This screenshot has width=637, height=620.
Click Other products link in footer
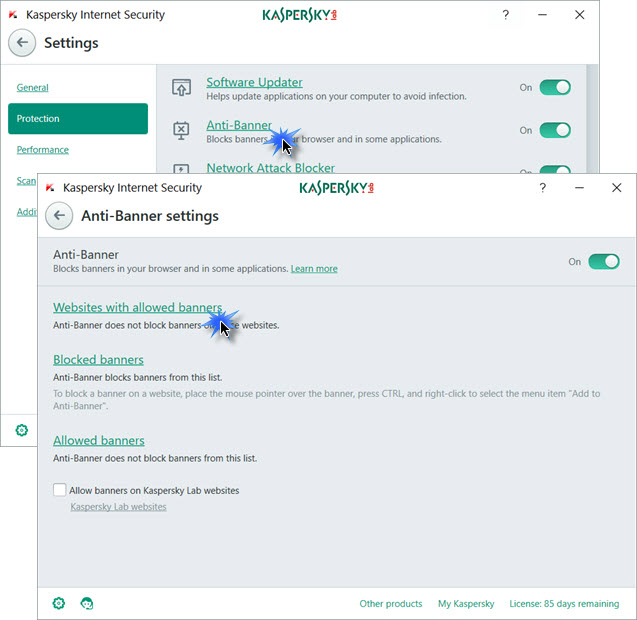[x=391, y=604]
